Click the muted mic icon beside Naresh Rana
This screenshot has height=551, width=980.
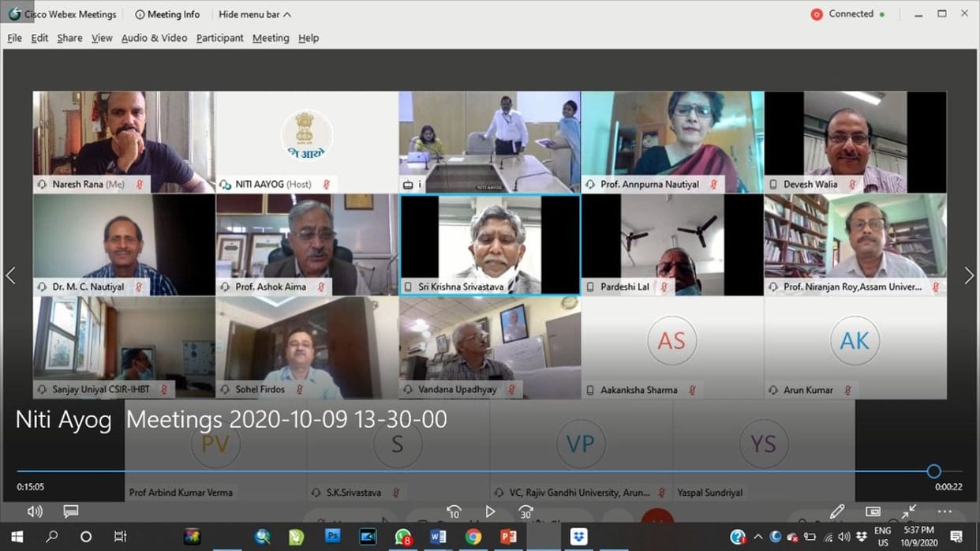pyautogui.click(x=140, y=184)
